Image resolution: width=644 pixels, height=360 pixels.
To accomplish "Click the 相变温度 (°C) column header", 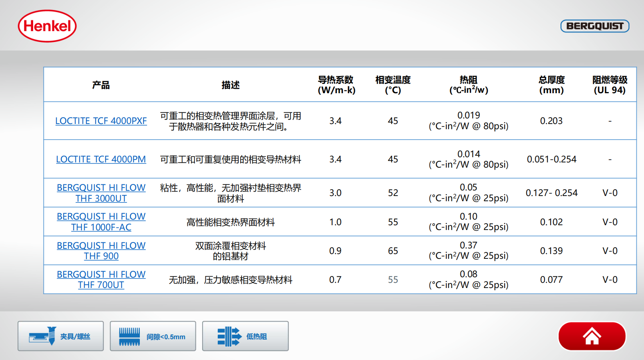I will tap(393, 85).
